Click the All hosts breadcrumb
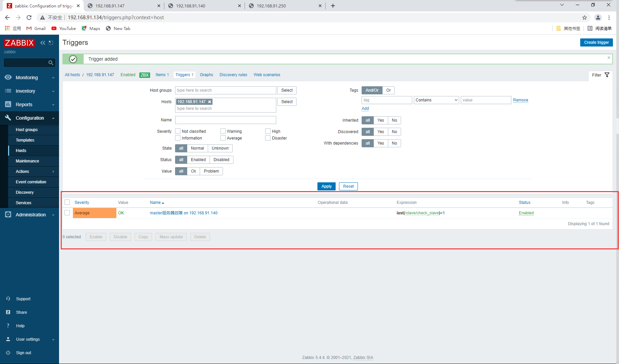The height and width of the screenshot is (364, 619). (x=72, y=75)
